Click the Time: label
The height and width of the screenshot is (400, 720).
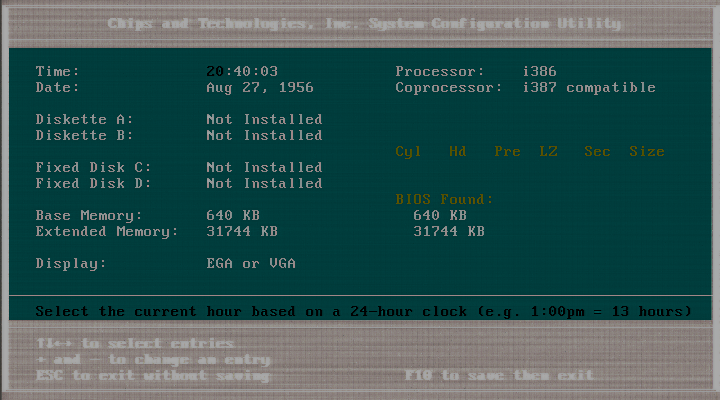tap(57, 71)
